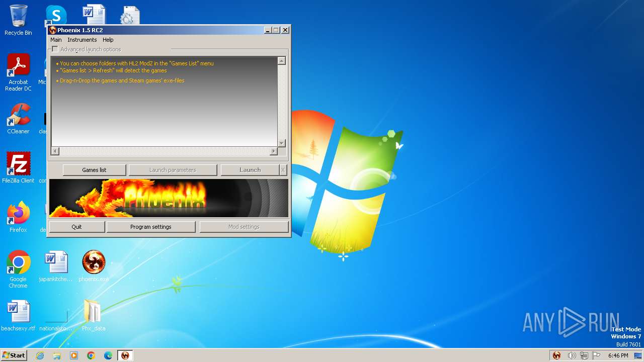Click the Mod settings button
This screenshot has width=644, height=362.
tap(244, 227)
